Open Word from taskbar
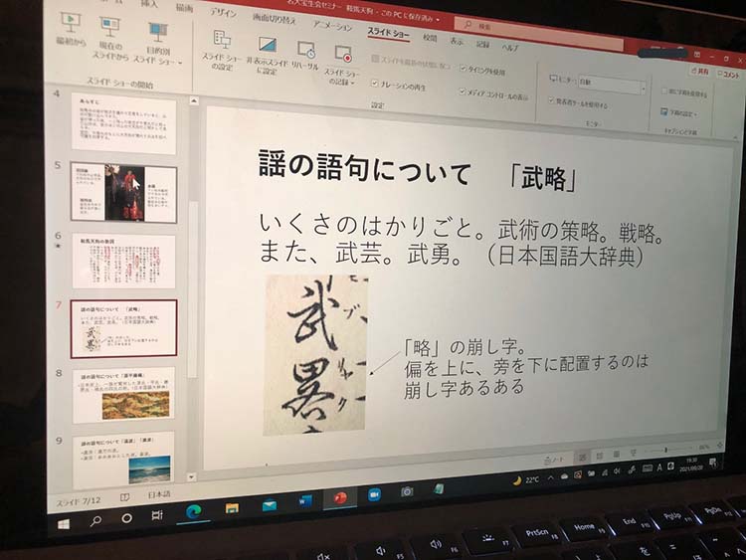The image size is (746, 560). pyautogui.click(x=305, y=501)
